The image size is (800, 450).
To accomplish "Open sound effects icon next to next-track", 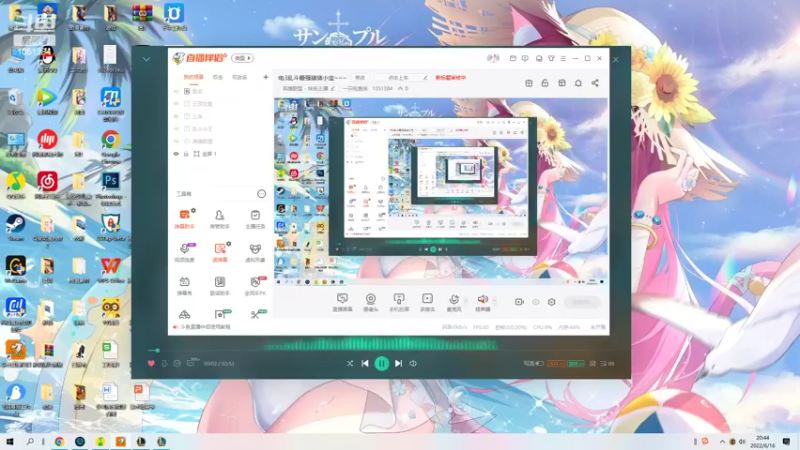I will [413, 363].
